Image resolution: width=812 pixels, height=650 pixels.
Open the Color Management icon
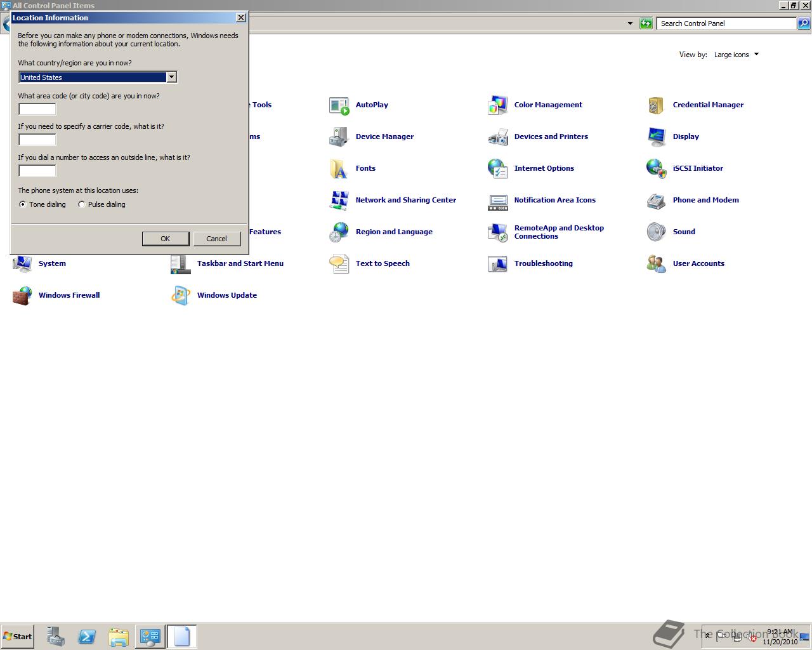coord(498,105)
